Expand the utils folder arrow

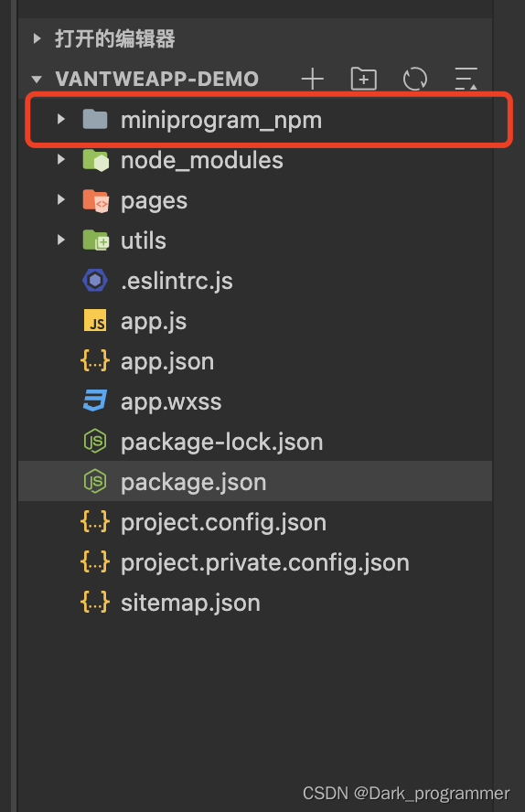pyautogui.click(x=61, y=240)
